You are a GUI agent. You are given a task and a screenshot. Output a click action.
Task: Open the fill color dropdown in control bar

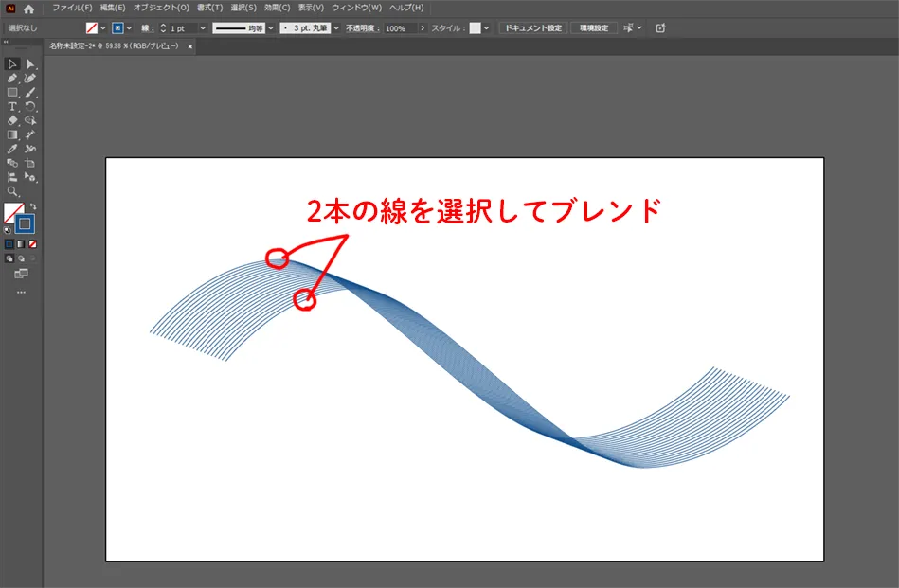[x=104, y=28]
